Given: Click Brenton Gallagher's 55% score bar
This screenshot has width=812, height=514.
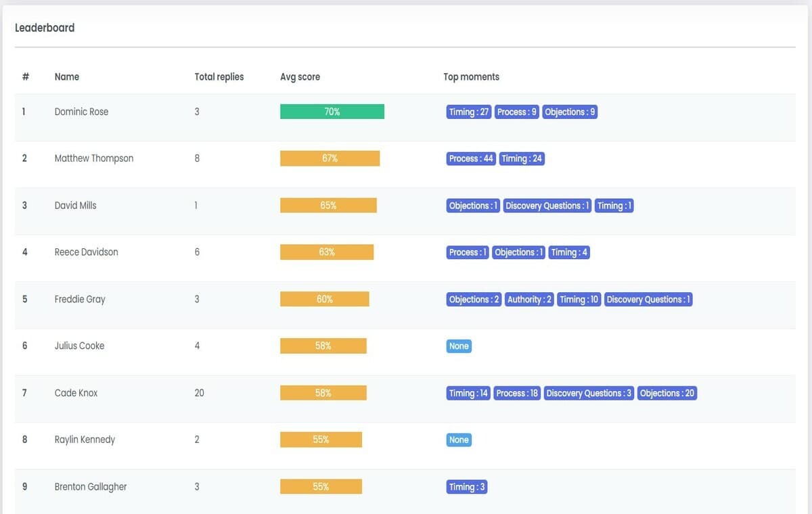Looking at the screenshot, I should click(x=321, y=487).
